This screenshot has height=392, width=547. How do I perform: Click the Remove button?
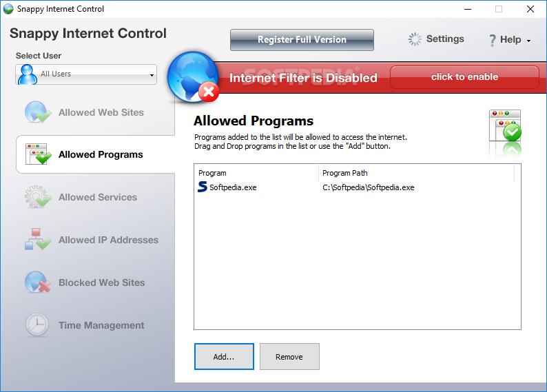(x=289, y=356)
